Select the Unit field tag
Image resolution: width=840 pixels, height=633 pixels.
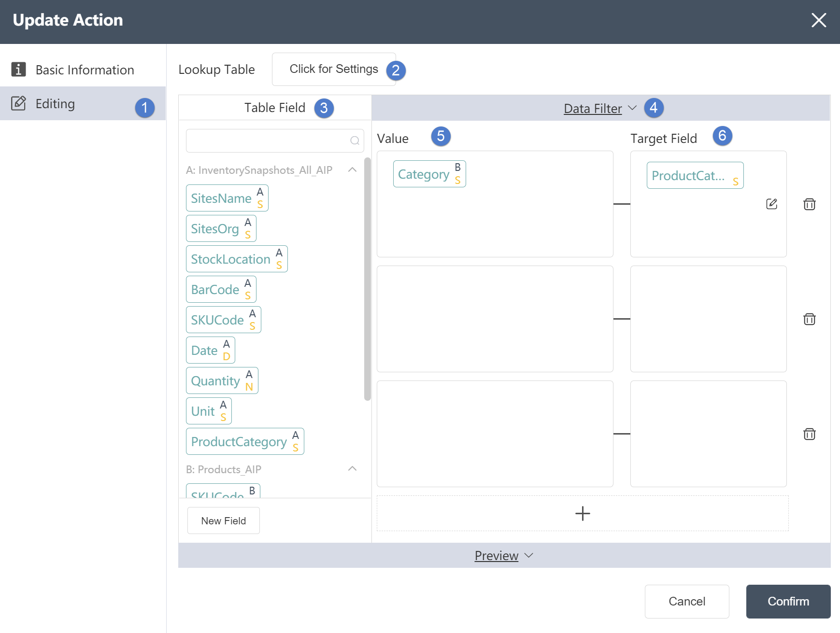209,411
